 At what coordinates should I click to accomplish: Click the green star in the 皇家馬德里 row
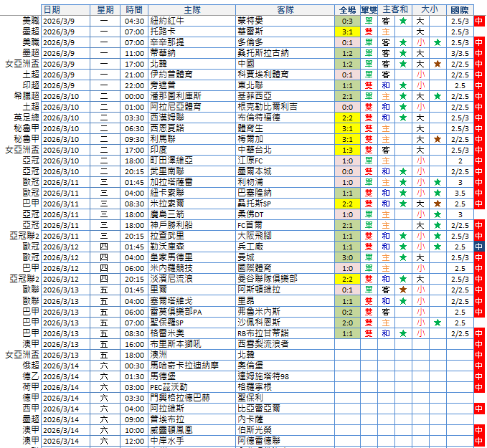pos(403,258)
